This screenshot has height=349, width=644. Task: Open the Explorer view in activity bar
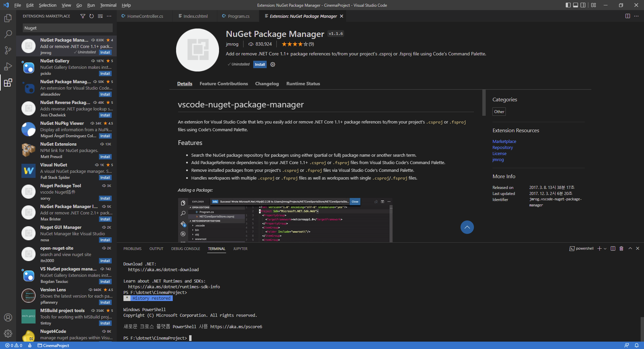click(8, 18)
